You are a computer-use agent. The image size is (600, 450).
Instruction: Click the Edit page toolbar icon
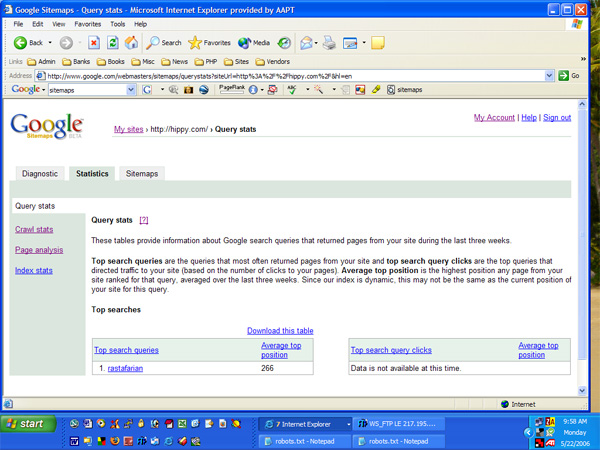(x=350, y=43)
